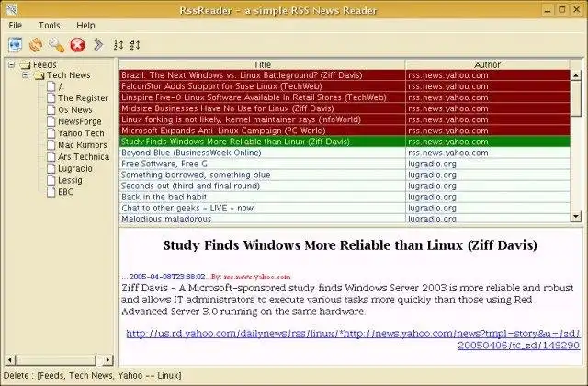The image size is (588, 386).
Task: Open the Tools menu
Action: coord(49,26)
